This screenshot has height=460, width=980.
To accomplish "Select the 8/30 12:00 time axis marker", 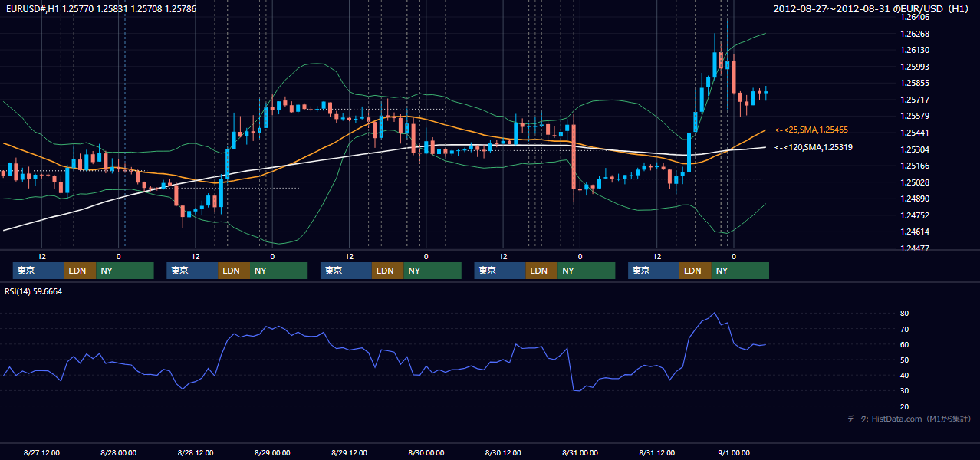I will tap(503, 452).
